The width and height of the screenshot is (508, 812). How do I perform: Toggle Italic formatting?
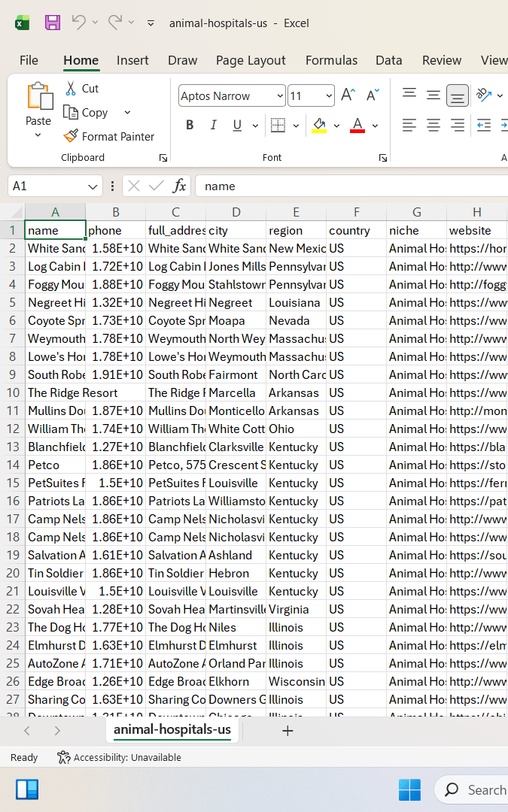(213, 126)
